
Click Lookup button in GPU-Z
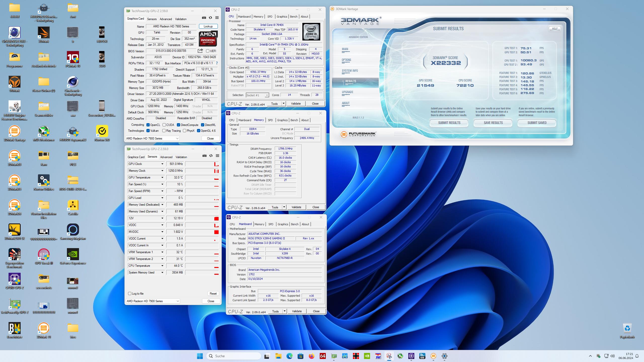pyautogui.click(x=208, y=26)
